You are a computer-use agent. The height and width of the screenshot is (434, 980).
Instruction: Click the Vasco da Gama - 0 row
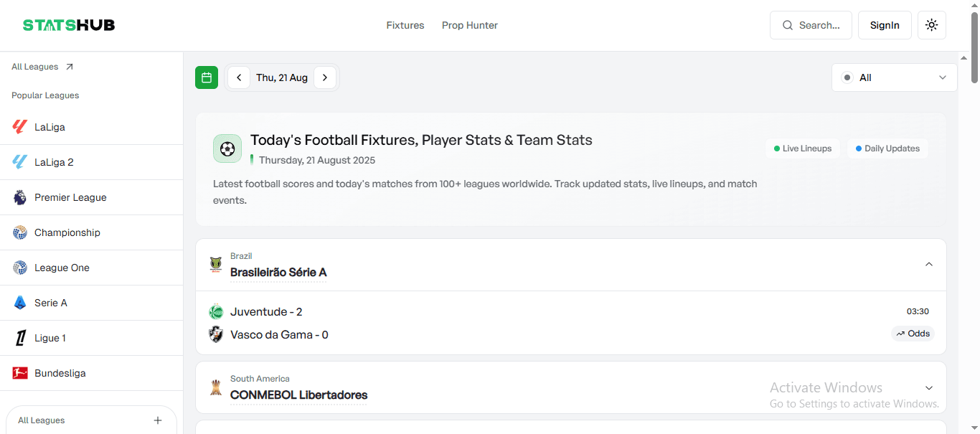click(x=279, y=335)
